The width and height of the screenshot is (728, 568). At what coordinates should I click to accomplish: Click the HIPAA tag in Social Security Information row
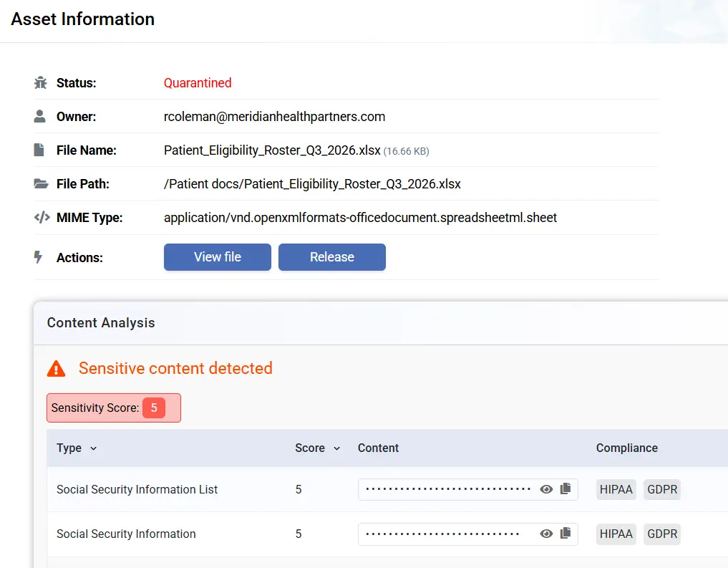[616, 534]
